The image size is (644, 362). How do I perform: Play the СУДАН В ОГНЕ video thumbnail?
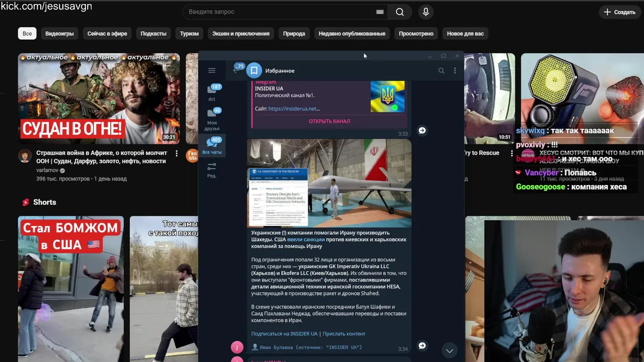click(x=99, y=99)
